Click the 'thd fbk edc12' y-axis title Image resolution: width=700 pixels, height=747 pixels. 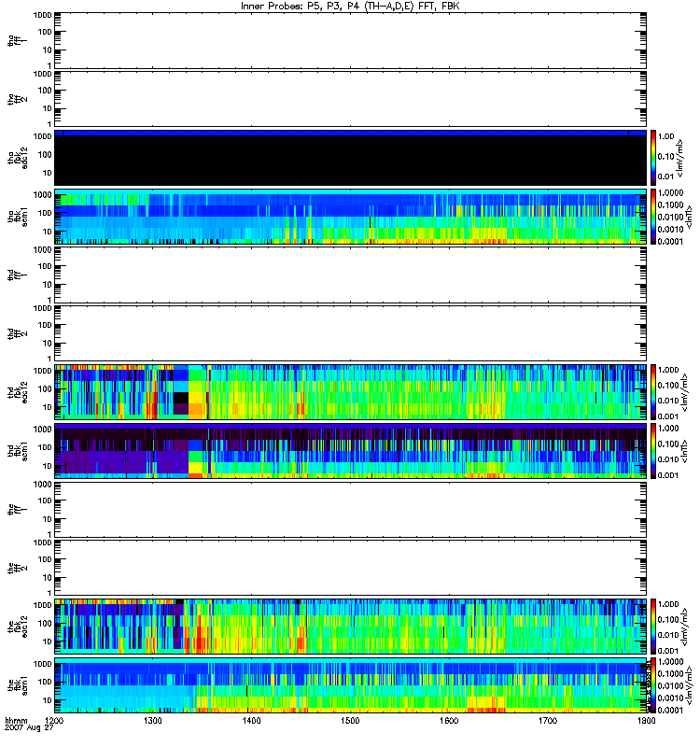[x=18, y=392]
